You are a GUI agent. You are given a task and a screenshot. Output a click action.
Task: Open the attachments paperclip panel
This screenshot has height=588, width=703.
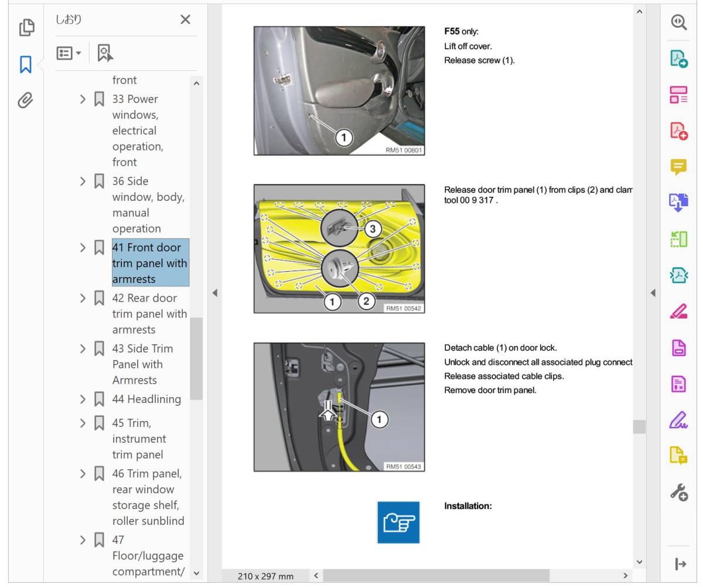[25, 101]
